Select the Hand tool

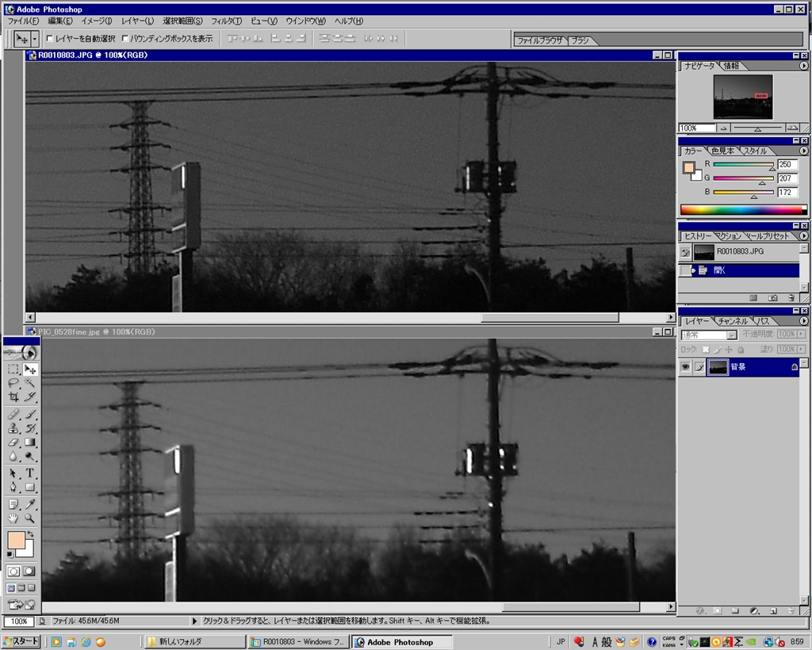[x=13, y=518]
